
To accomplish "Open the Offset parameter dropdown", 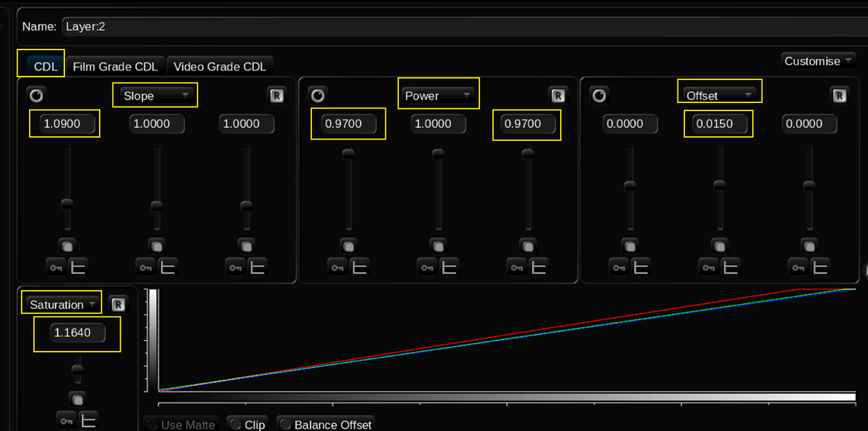I will click(x=719, y=96).
